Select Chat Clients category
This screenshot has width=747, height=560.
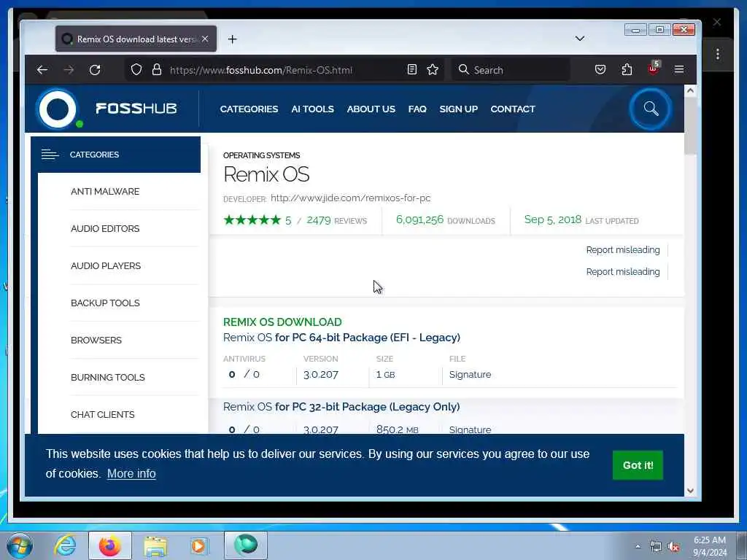tap(102, 414)
